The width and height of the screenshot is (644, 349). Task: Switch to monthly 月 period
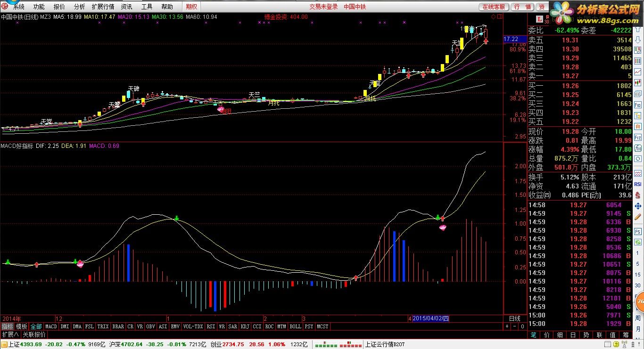pyautogui.click(x=638, y=328)
